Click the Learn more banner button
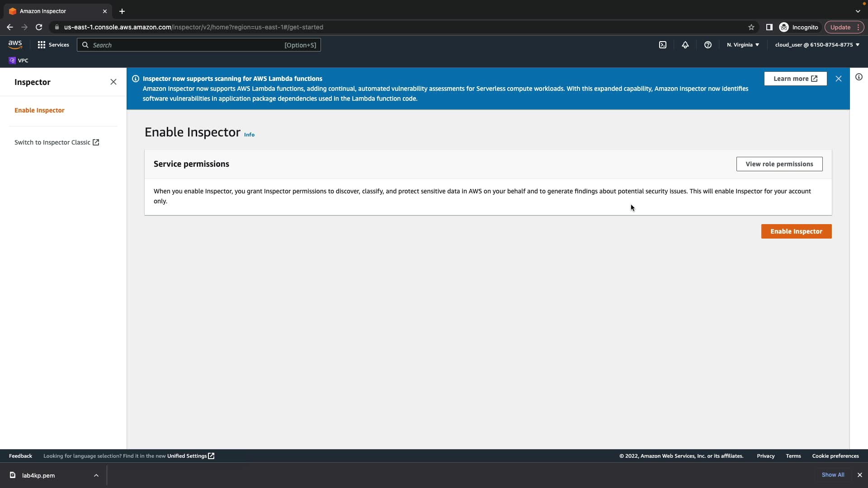 click(x=795, y=79)
